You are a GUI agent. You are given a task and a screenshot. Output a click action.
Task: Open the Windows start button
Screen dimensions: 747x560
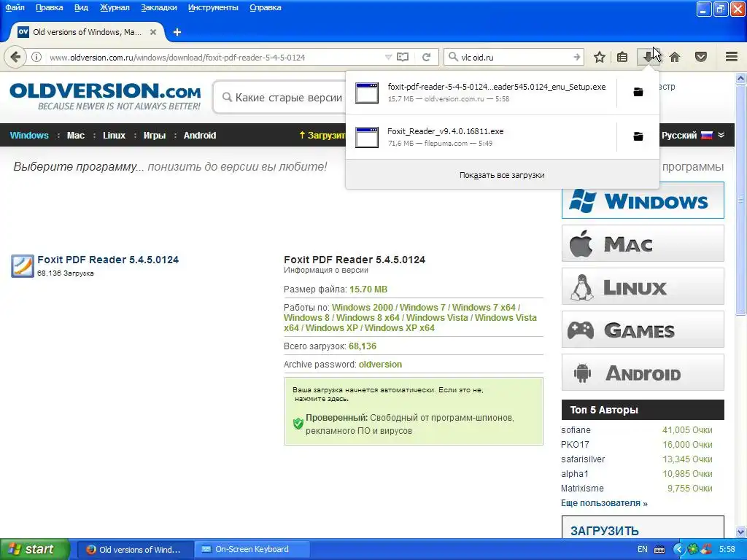[34, 550]
